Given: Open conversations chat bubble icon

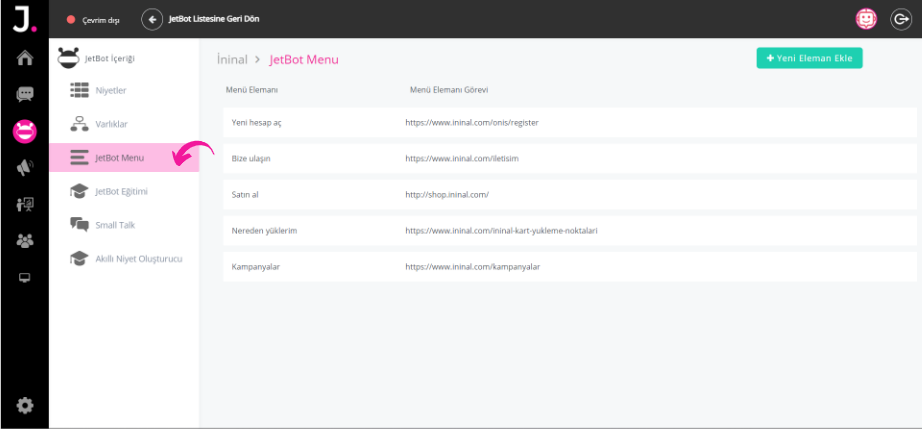Looking at the screenshot, I should 25,94.
